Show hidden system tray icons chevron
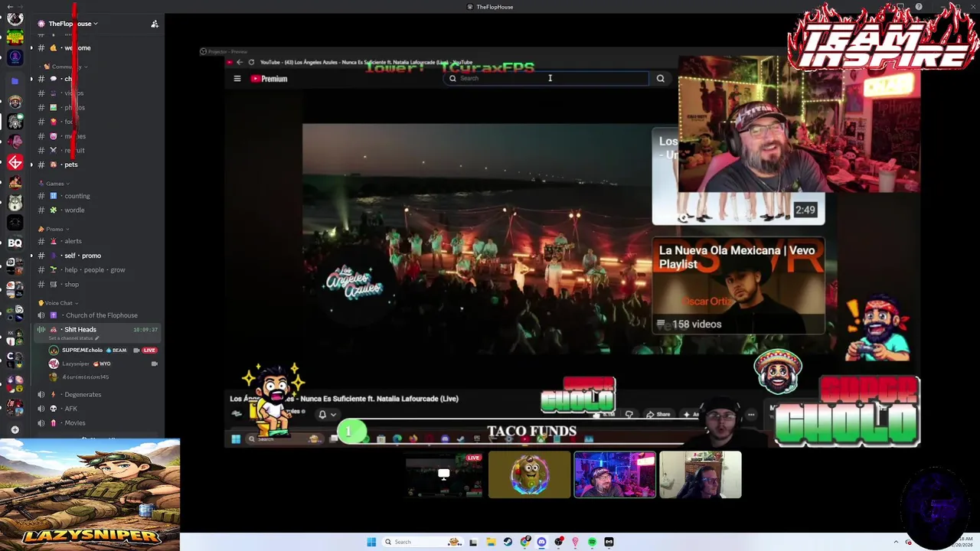The width and height of the screenshot is (980, 551). (897, 542)
